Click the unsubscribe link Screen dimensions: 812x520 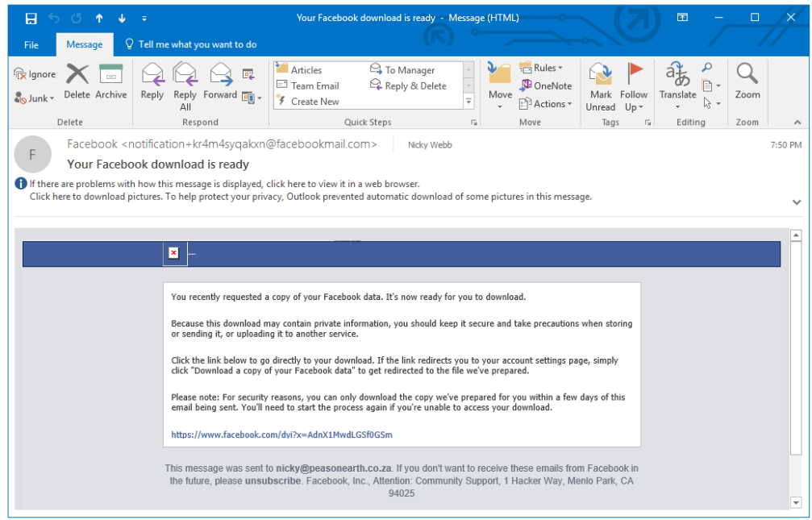tap(273, 480)
